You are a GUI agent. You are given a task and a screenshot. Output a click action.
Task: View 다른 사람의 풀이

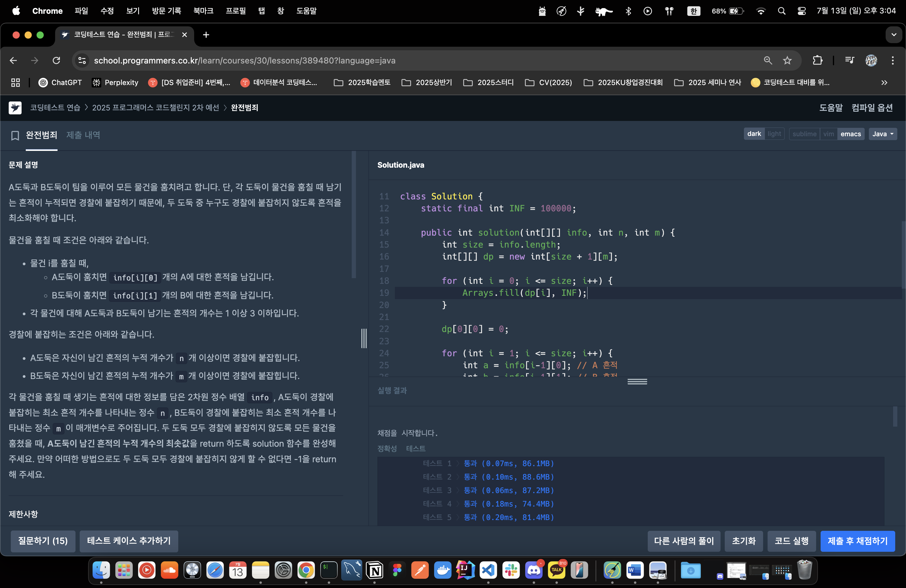[684, 541]
